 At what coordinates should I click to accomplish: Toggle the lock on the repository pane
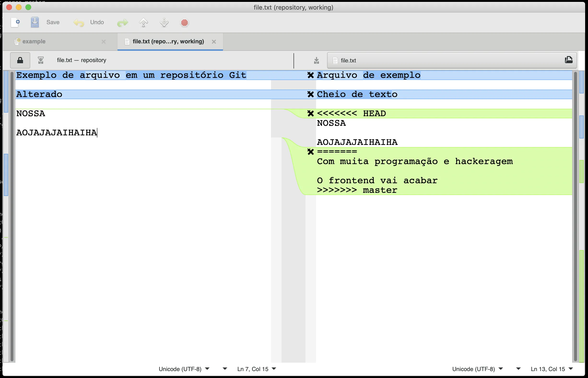point(20,60)
